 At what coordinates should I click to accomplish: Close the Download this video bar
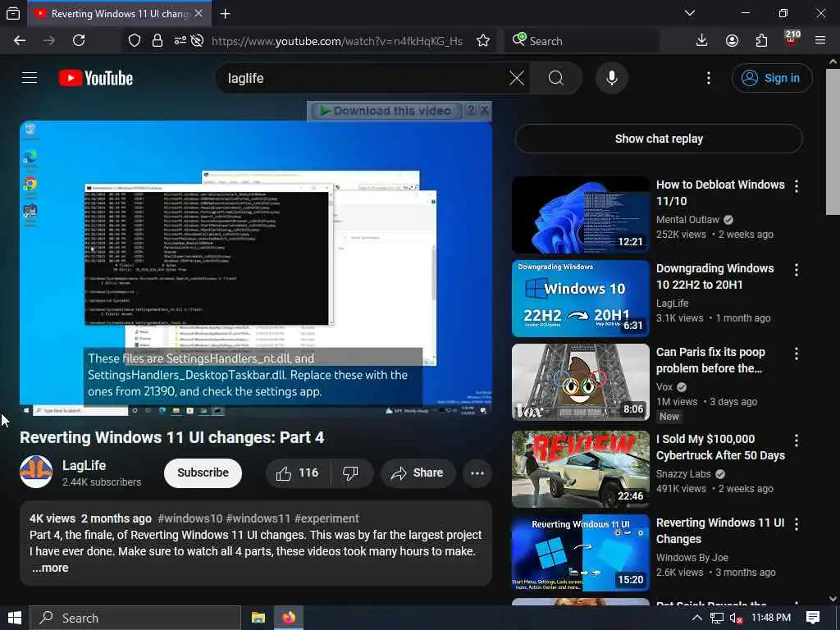(484, 111)
